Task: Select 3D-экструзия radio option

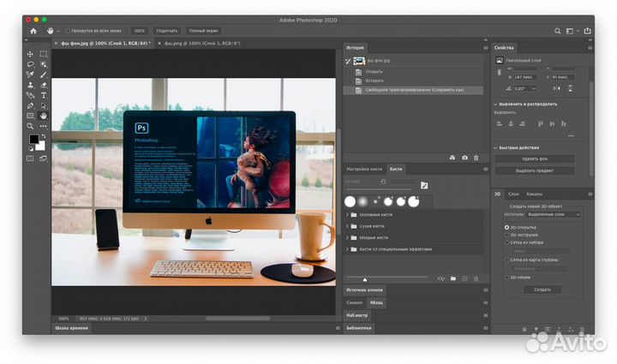Action: coord(506,235)
